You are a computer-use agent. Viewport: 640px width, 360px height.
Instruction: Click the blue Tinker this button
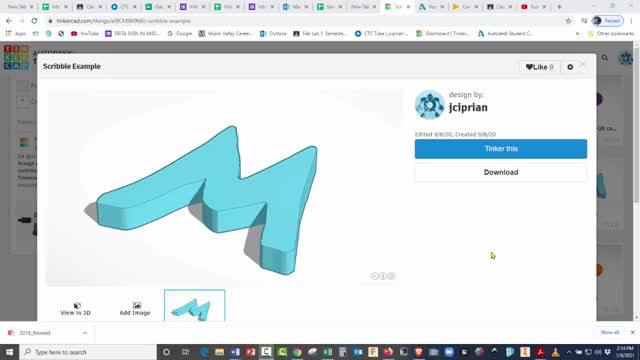(x=501, y=149)
